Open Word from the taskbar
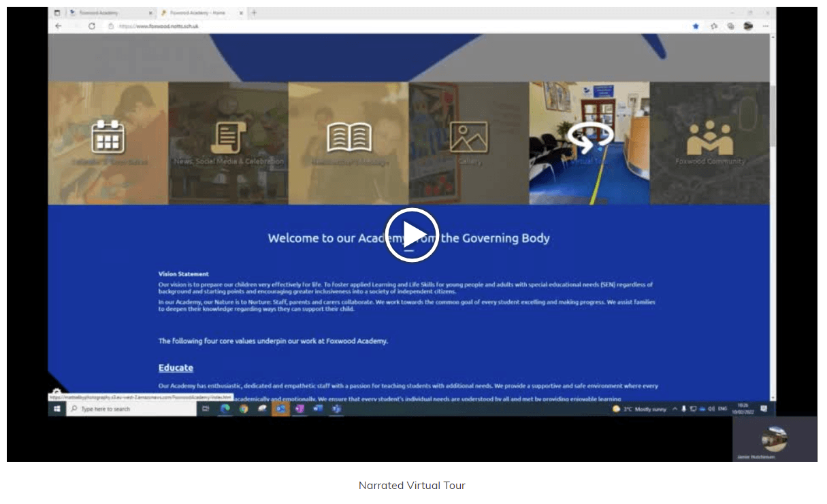The width and height of the screenshot is (827, 504). (x=317, y=409)
